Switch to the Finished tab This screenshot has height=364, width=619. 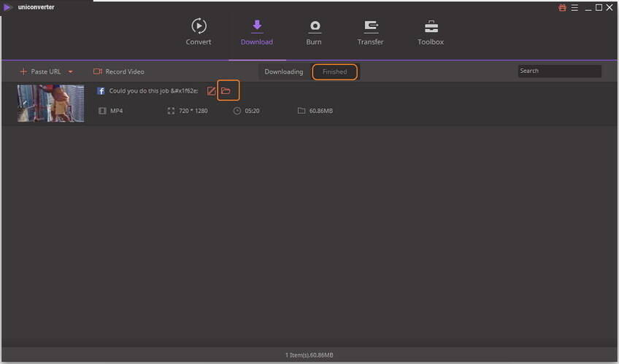coord(335,71)
